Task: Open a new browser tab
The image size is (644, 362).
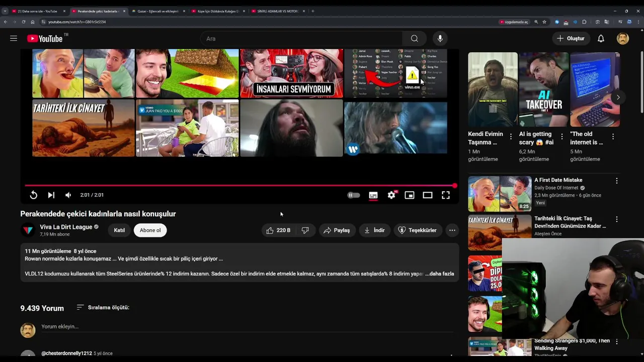Action: pyautogui.click(x=312, y=11)
